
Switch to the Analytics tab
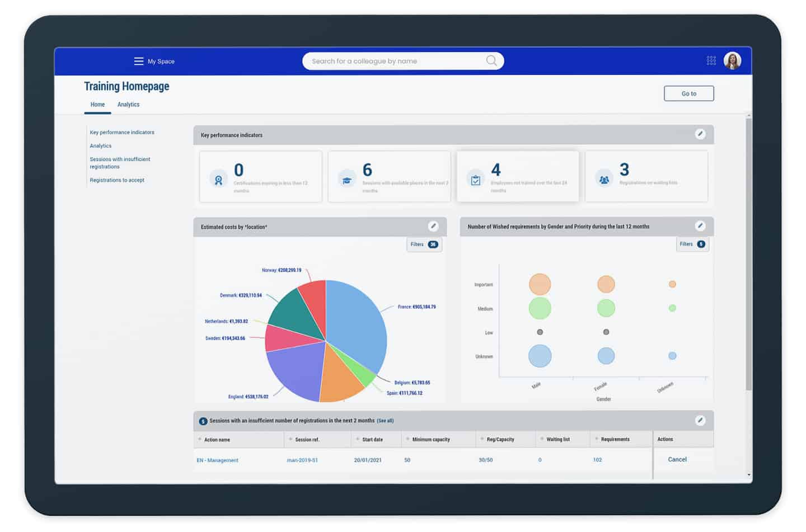coord(128,105)
